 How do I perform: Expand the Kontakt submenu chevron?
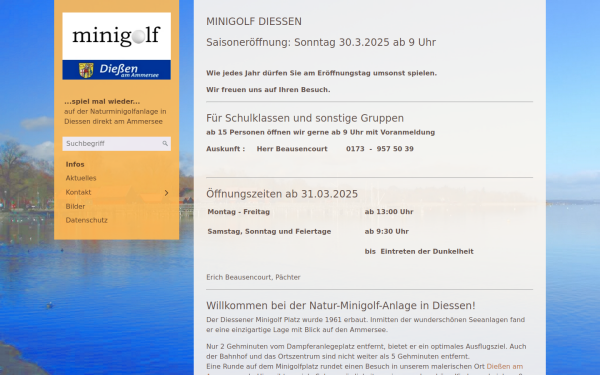166,193
